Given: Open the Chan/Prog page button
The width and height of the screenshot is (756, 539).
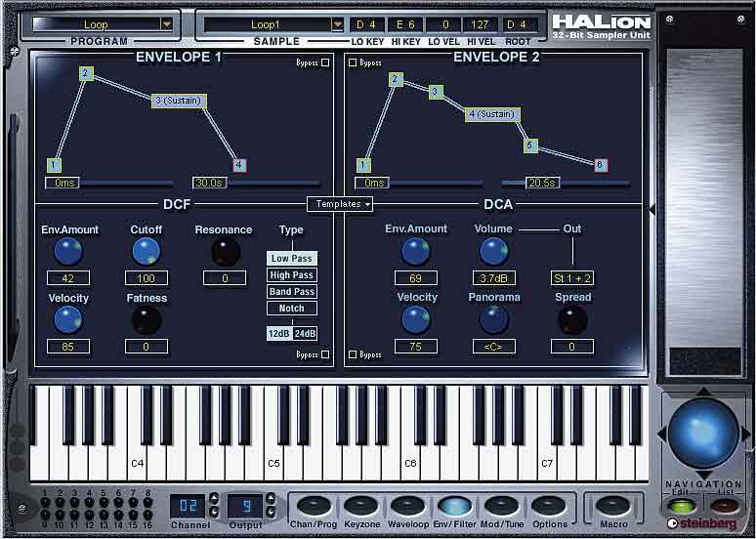Looking at the screenshot, I should click(x=314, y=506).
